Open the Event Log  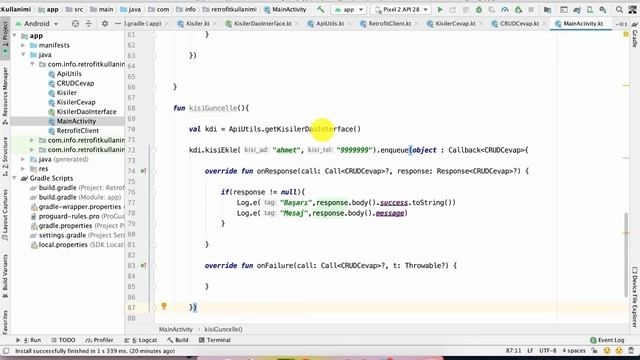click(607, 340)
